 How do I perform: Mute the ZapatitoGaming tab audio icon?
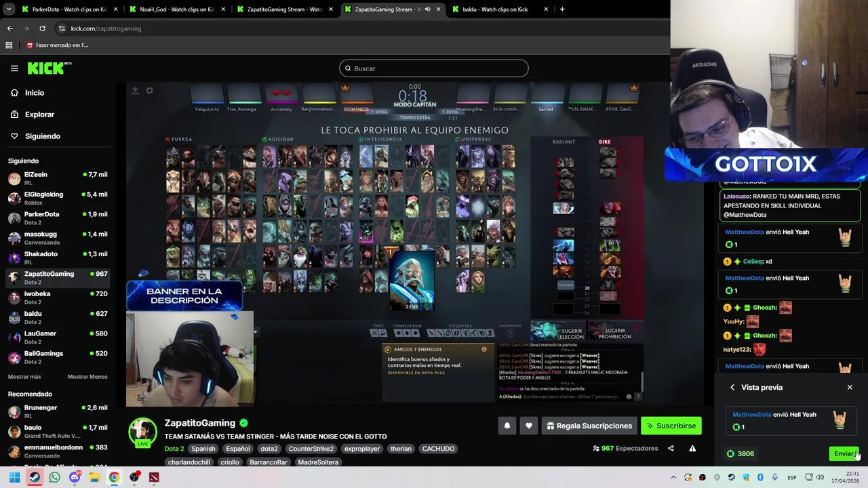(x=427, y=9)
